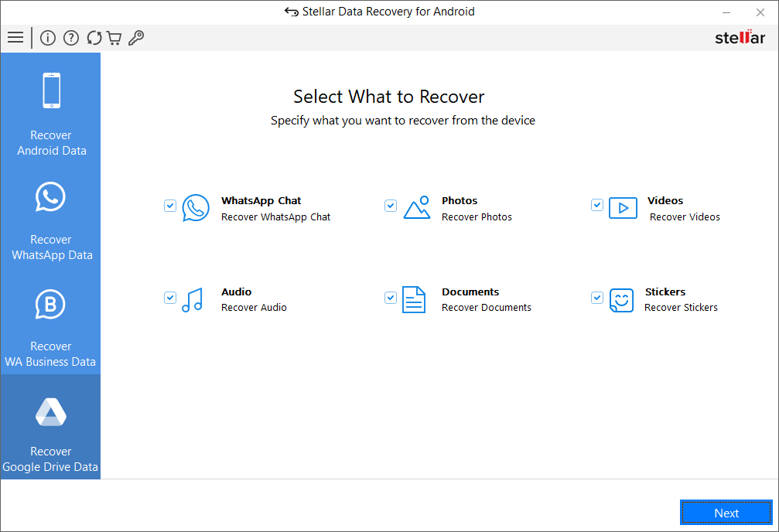Click the info (i) toolbar icon
The image size is (779, 532).
48,38
